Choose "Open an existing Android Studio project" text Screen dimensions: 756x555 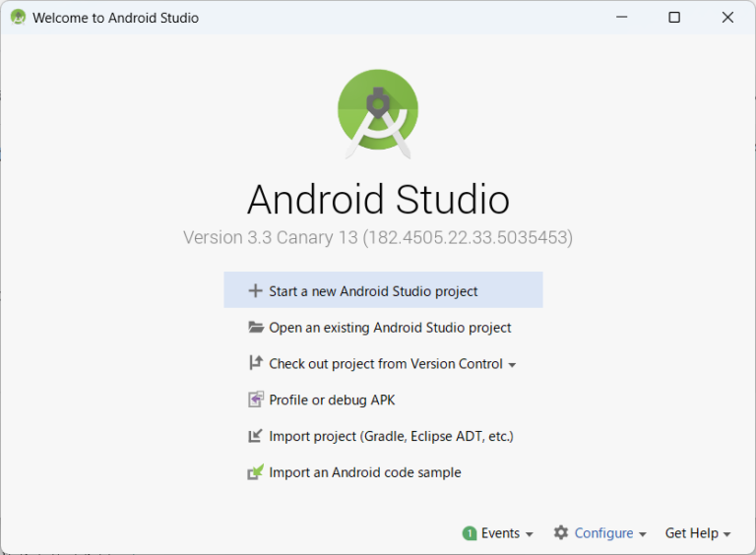coord(390,328)
